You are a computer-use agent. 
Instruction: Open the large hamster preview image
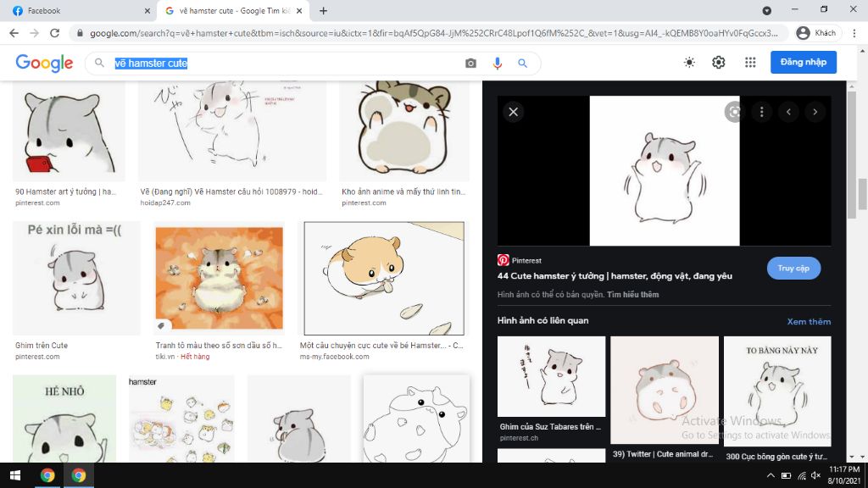(x=665, y=170)
